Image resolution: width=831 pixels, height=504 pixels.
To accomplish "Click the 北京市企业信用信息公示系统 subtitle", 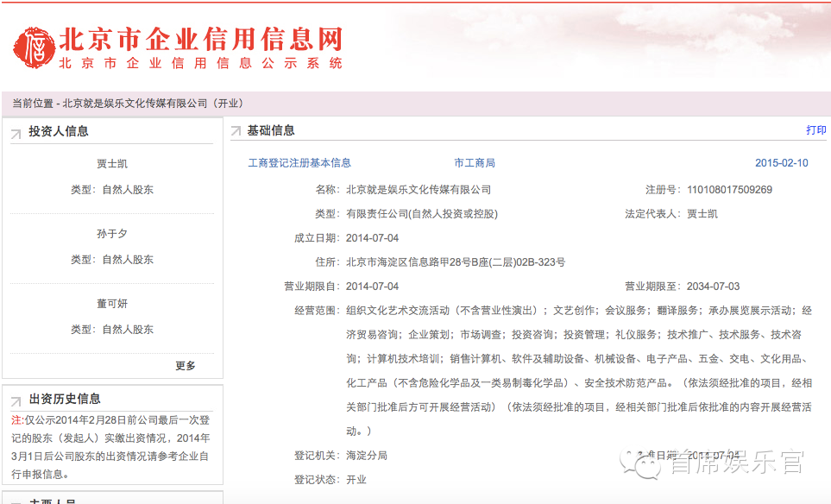I will coord(200,63).
